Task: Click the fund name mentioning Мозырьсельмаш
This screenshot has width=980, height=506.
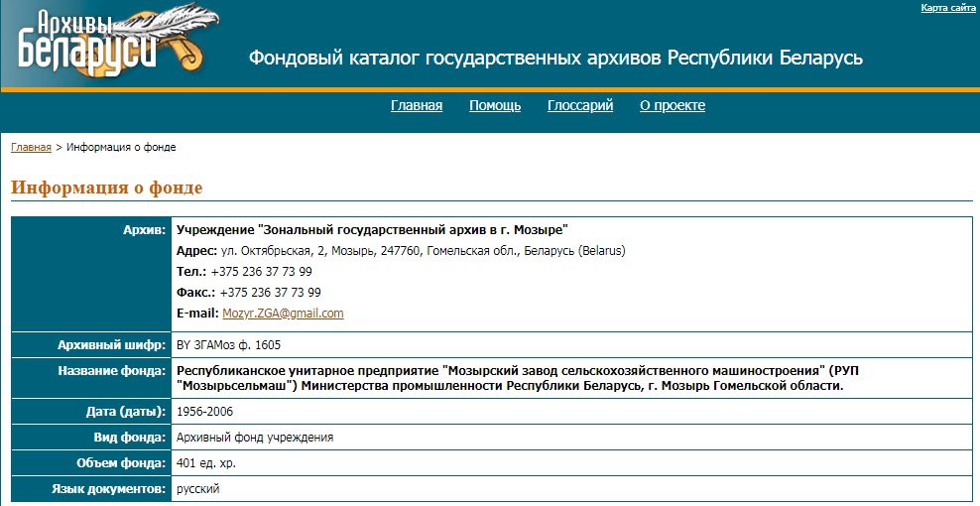Action: click(510, 378)
